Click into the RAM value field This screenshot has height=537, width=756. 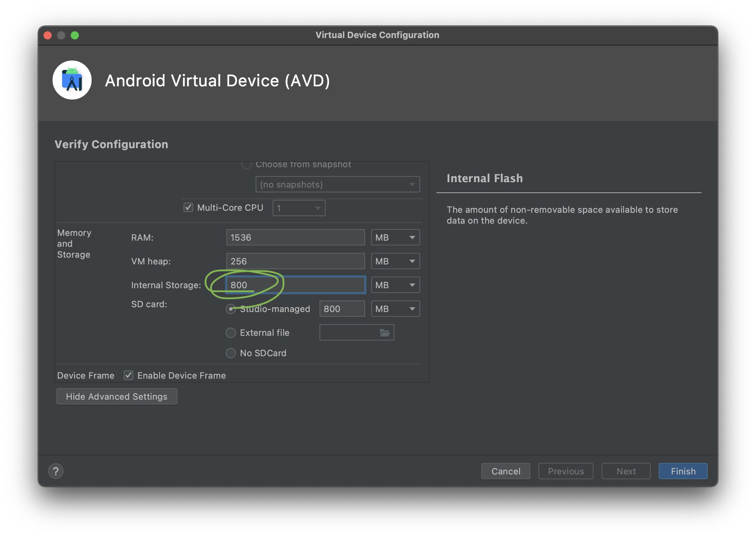click(295, 238)
